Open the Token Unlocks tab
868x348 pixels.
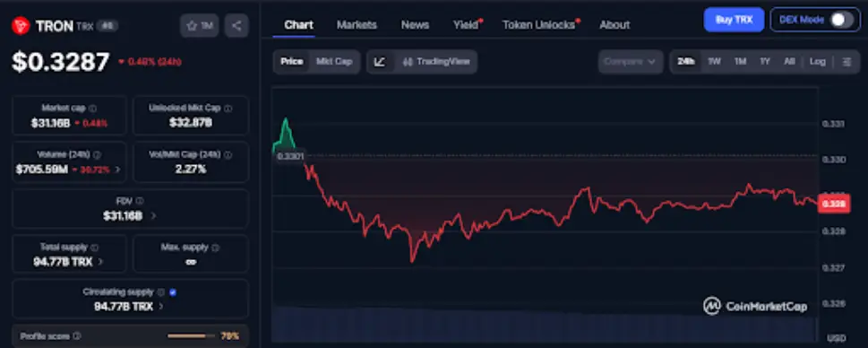(x=538, y=25)
